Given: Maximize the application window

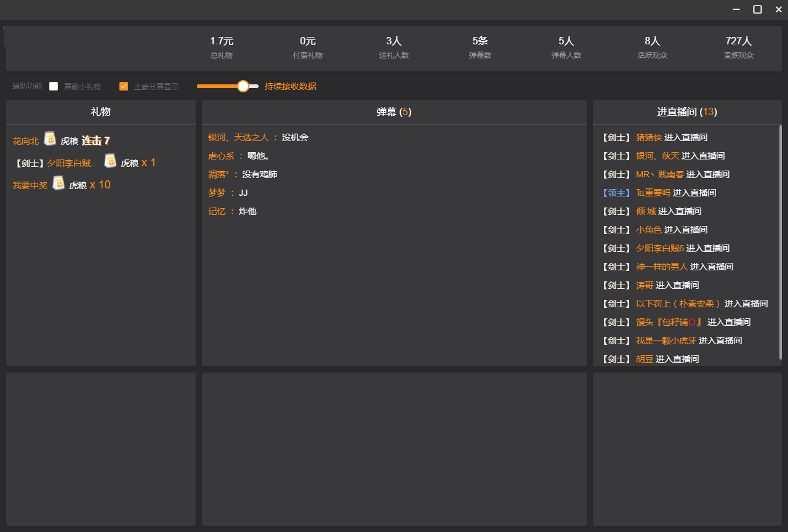Looking at the screenshot, I should pos(757,9).
